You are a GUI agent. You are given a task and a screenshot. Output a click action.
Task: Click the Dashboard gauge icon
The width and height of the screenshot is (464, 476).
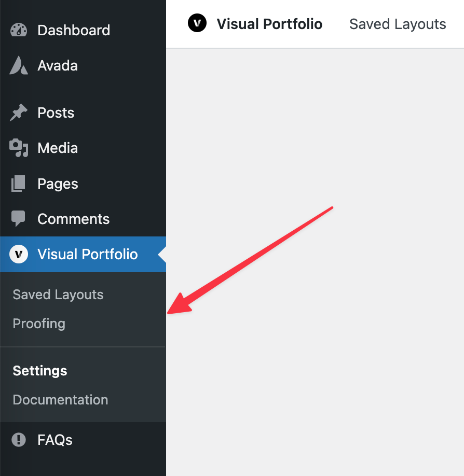tap(19, 30)
